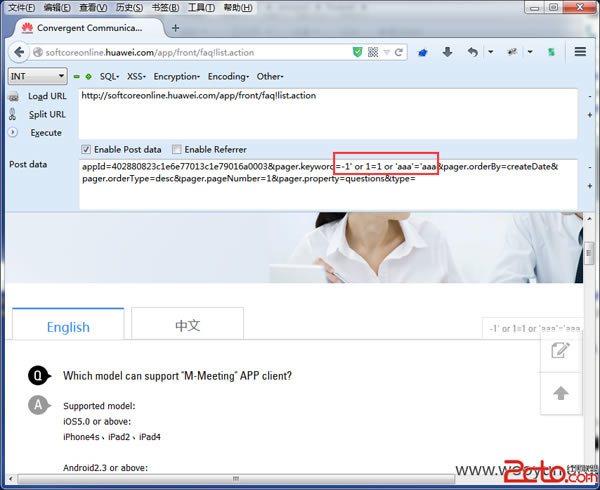Switch to the 中文 tab
This screenshot has height=490, width=600.
(x=187, y=326)
